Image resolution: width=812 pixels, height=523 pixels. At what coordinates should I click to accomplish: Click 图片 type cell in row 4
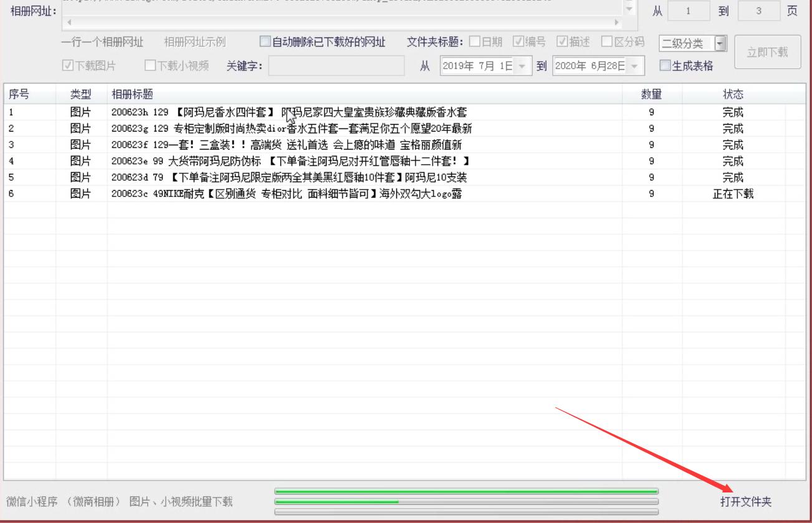pos(80,161)
